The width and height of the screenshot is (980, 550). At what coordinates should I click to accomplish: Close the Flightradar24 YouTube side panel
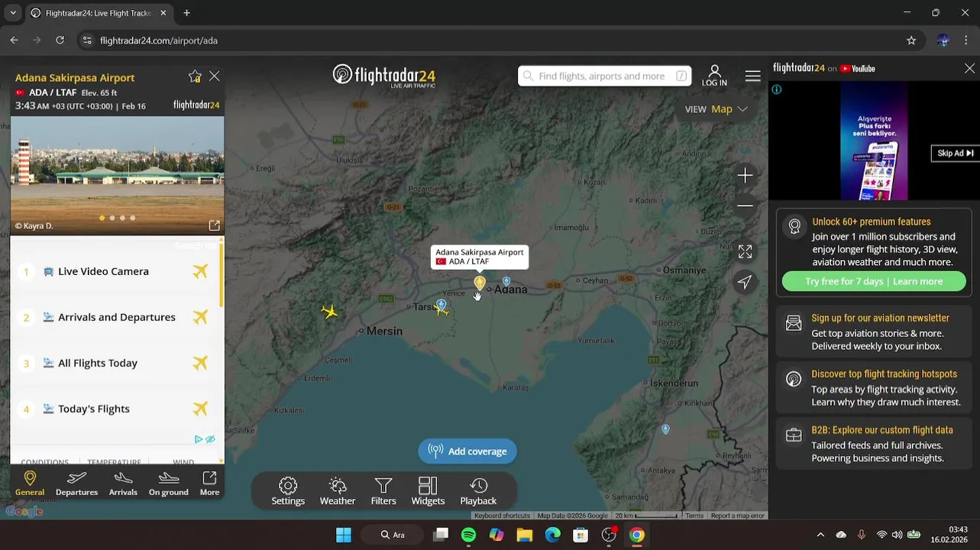click(x=969, y=68)
